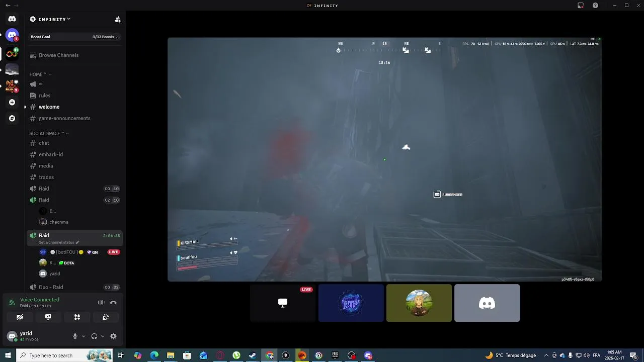Disconnect from voice with the hang-up icon
Image resolution: width=644 pixels, height=362 pixels.
[x=113, y=302]
